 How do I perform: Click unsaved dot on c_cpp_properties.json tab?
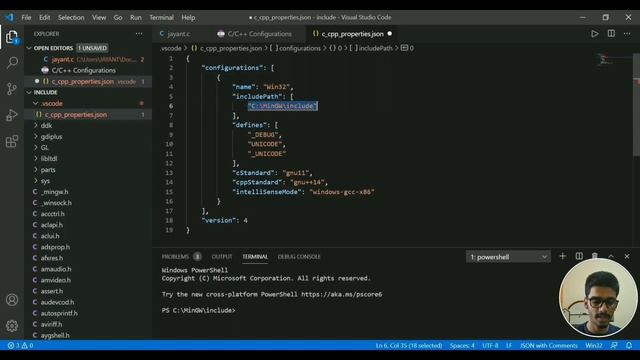tap(389, 34)
